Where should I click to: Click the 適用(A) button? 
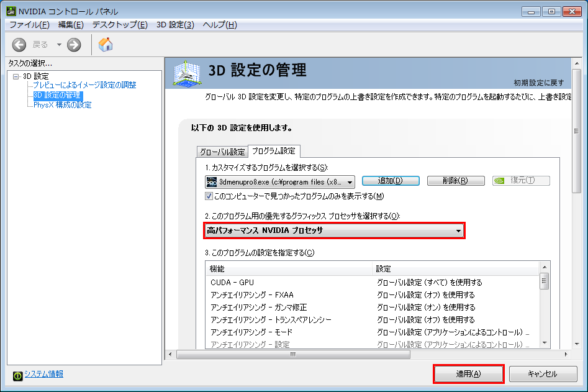point(468,374)
